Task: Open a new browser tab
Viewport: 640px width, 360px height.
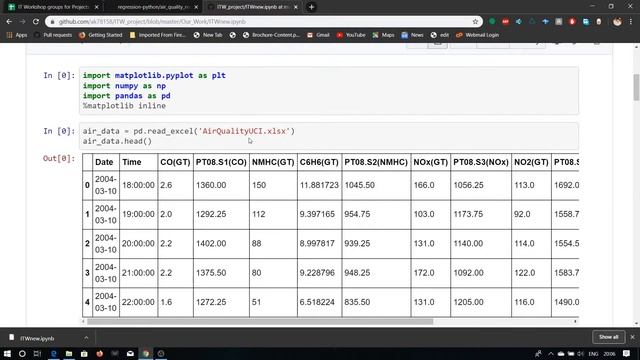Action: coord(311,7)
